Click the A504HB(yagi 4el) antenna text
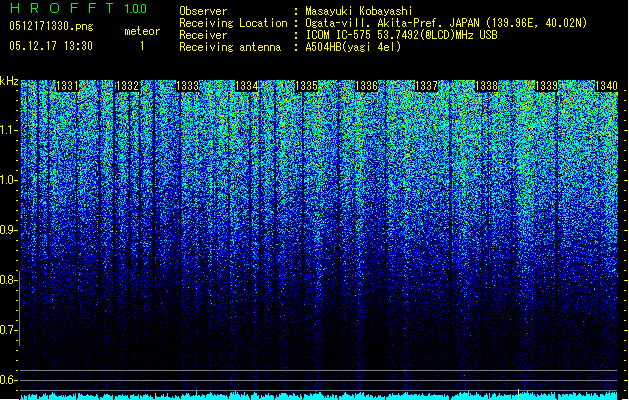 pos(353,47)
